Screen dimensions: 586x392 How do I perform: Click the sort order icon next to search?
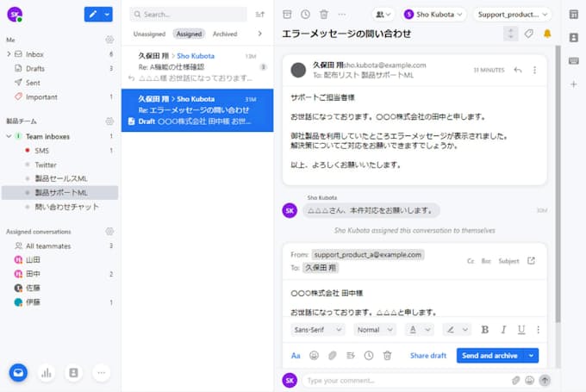click(x=259, y=15)
